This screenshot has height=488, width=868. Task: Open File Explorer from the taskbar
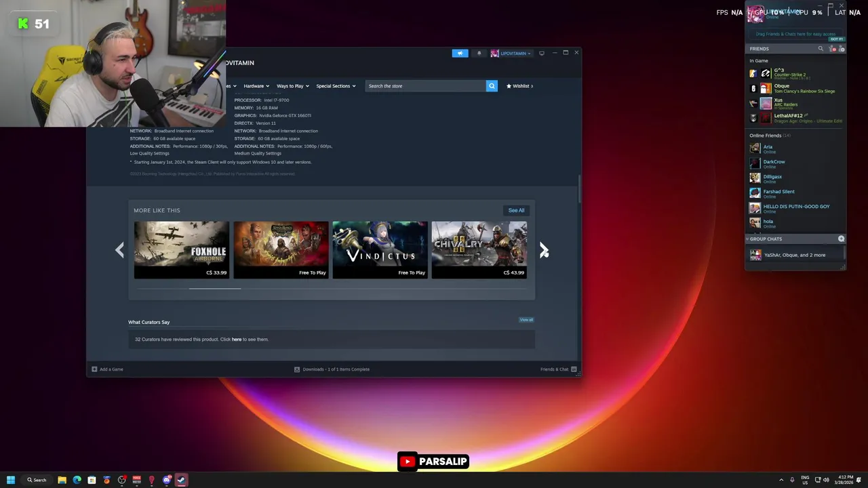pyautogui.click(x=62, y=480)
